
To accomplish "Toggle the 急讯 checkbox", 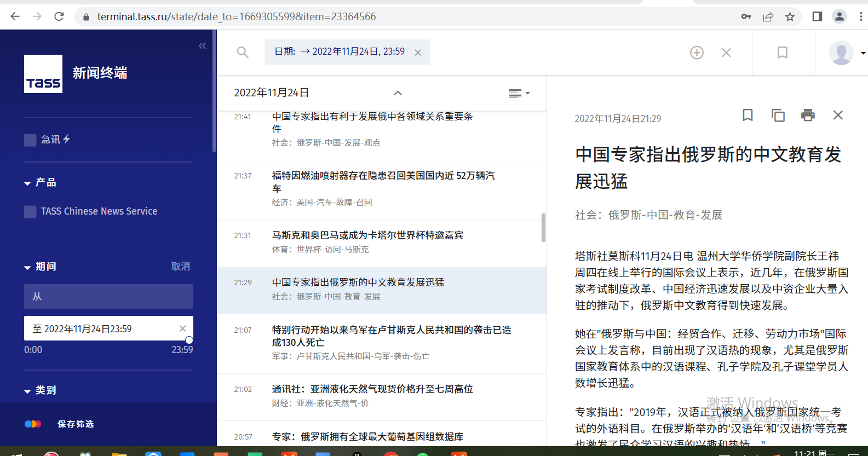I will (x=30, y=140).
